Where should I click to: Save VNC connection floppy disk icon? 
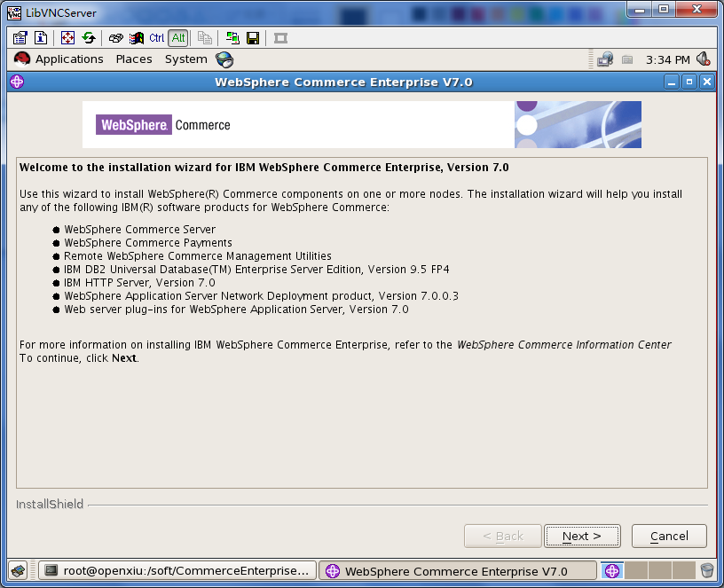click(x=253, y=38)
